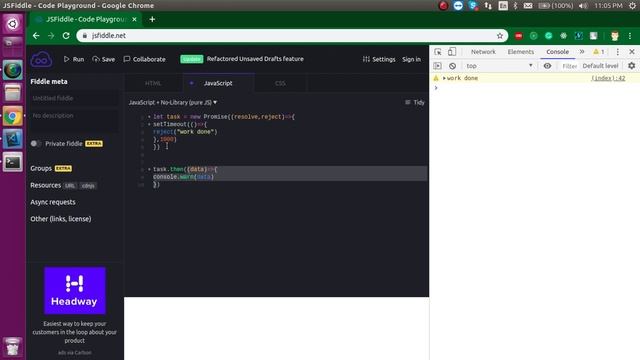640x360 pixels.
Task: Open the top execution context dropdown
Action: click(500, 66)
